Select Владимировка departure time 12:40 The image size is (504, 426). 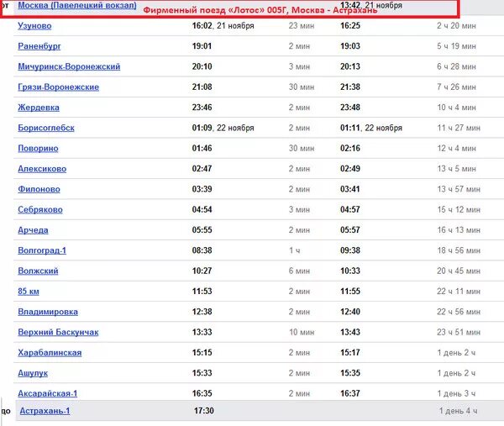pos(350,312)
